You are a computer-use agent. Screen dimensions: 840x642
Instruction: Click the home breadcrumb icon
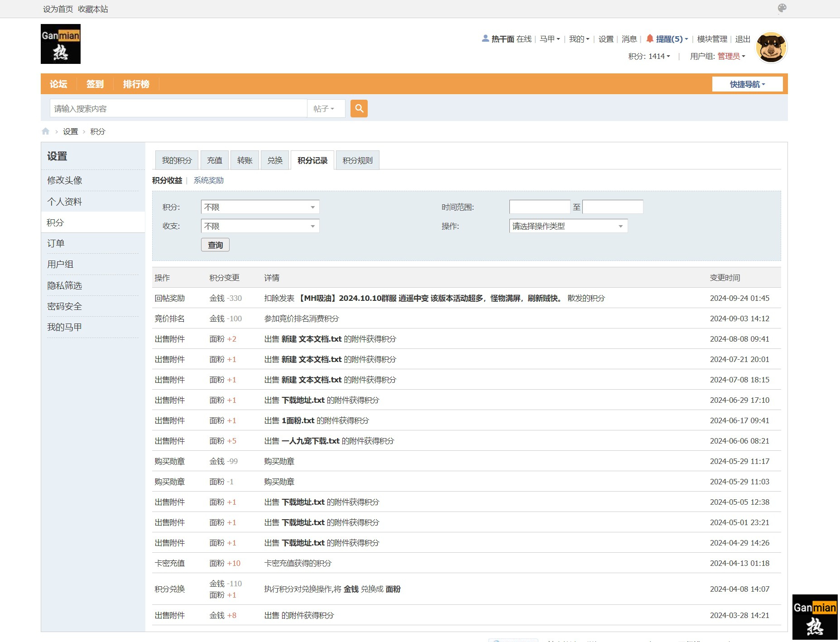(x=46, y=131)
